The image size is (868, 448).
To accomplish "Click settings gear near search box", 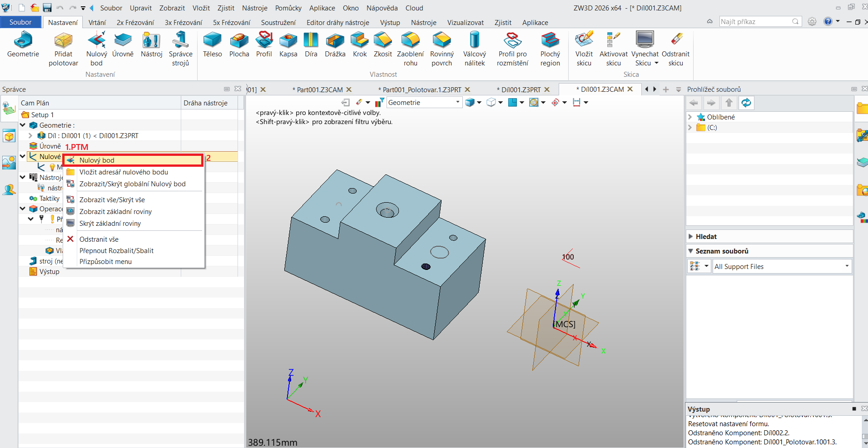I will click(x=812, y=22).
